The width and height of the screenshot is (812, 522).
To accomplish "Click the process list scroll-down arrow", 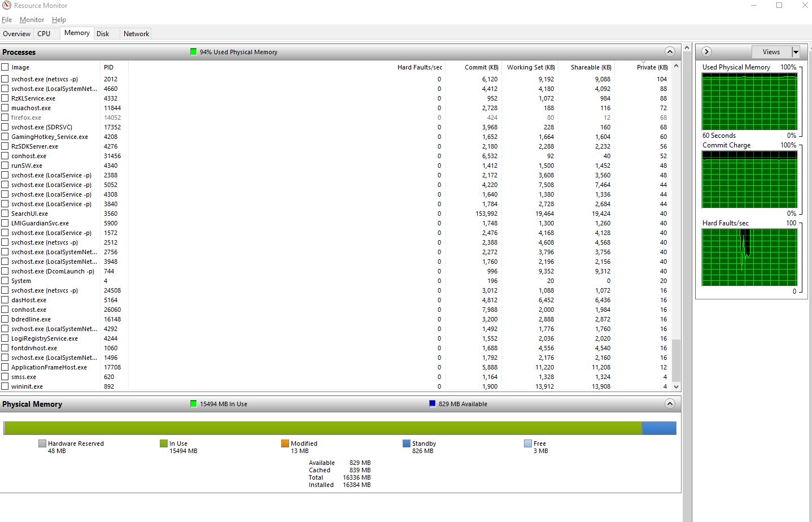I will pyautogui.click(x=676, y=387).
